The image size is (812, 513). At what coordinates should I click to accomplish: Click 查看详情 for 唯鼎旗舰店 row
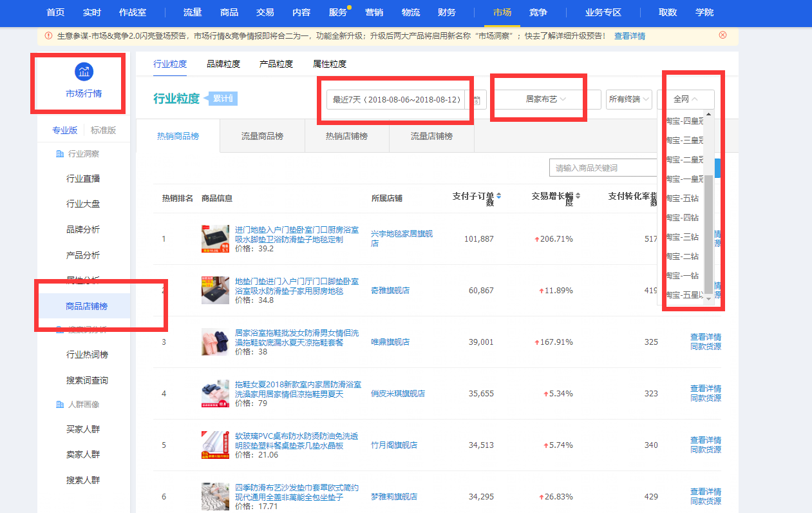coord(706,337)
